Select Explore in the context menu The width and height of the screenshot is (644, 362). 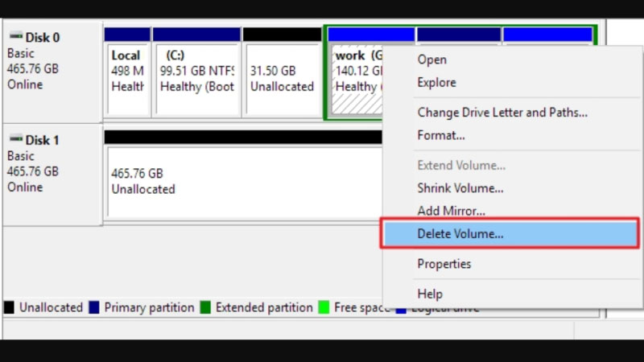tap(436, 82)
